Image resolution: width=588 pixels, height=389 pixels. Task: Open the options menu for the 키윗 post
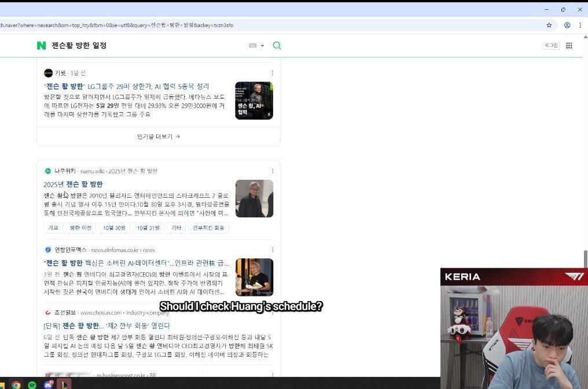click(272, 73)
